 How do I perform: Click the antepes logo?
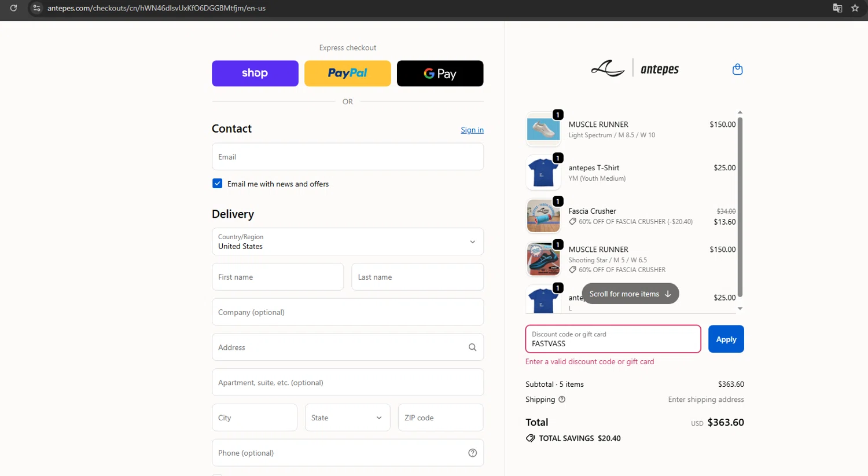tap(635, 69)
